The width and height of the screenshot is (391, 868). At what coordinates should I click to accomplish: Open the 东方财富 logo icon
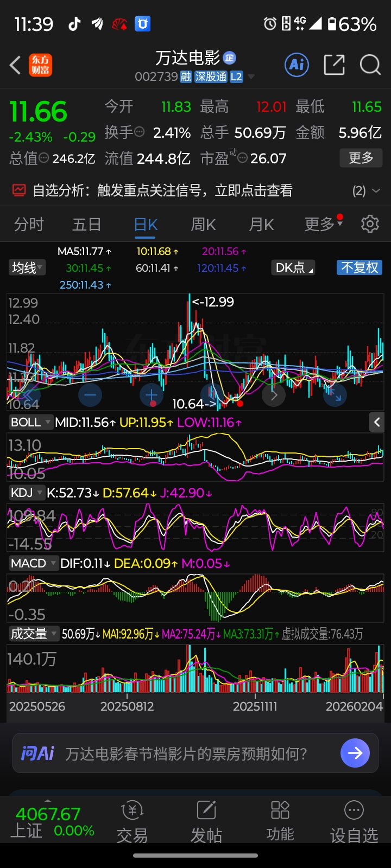40,65
